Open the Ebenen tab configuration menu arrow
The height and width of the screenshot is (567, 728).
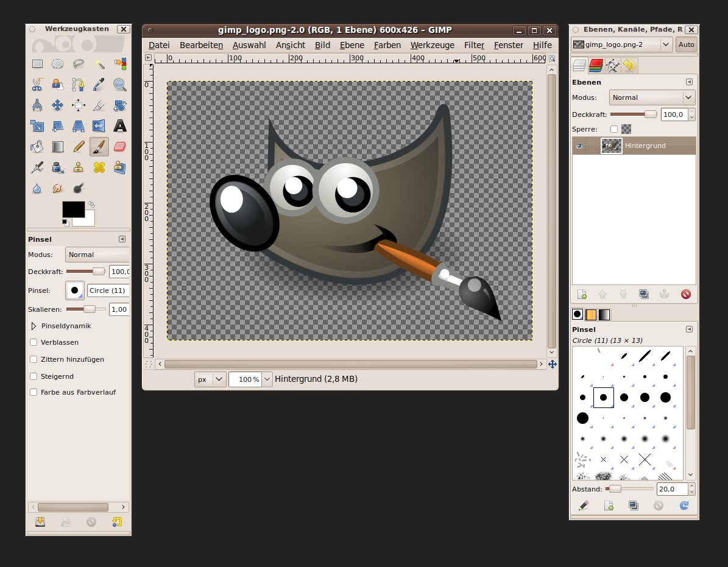click(x=689, y=82)
